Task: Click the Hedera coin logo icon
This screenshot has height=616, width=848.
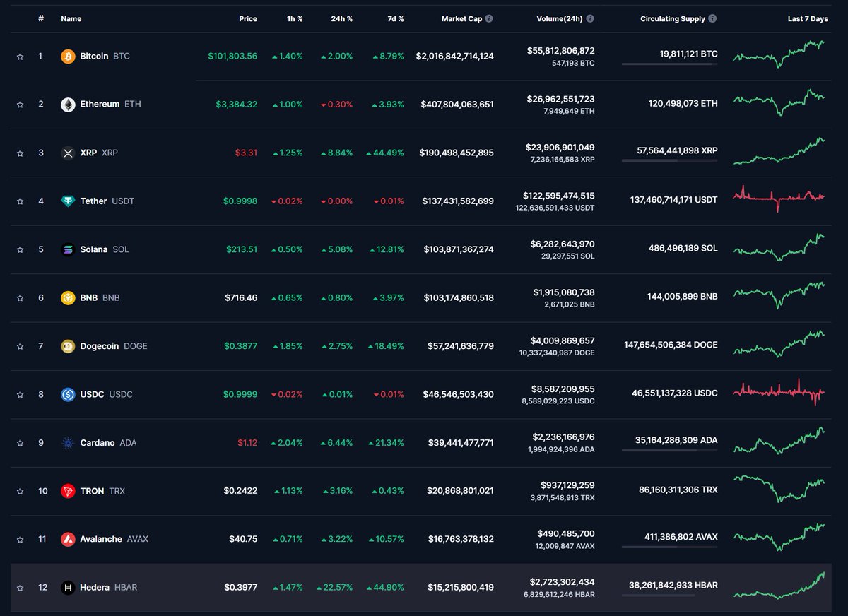Action: 68,588
